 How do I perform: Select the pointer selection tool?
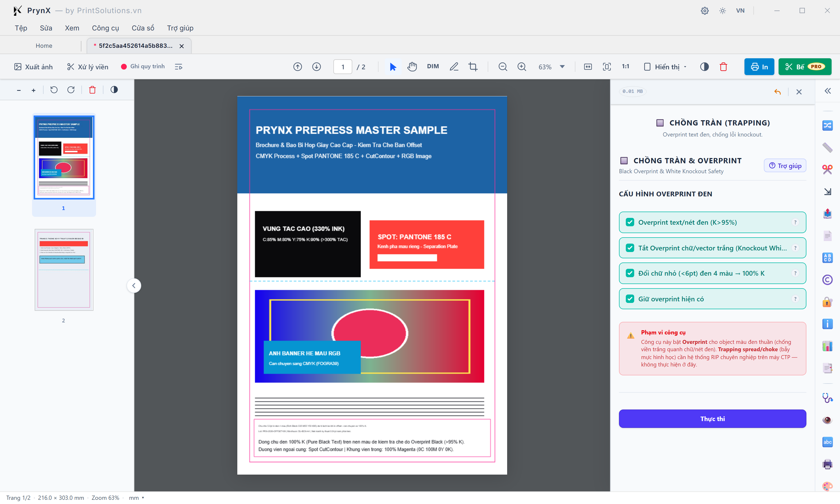393,67
